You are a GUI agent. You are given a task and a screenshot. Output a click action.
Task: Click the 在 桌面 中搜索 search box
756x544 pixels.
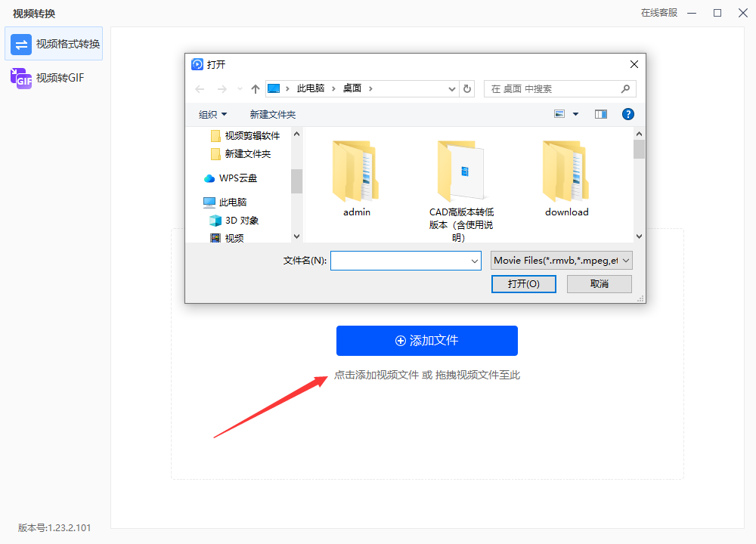click(x=559, y=89)
